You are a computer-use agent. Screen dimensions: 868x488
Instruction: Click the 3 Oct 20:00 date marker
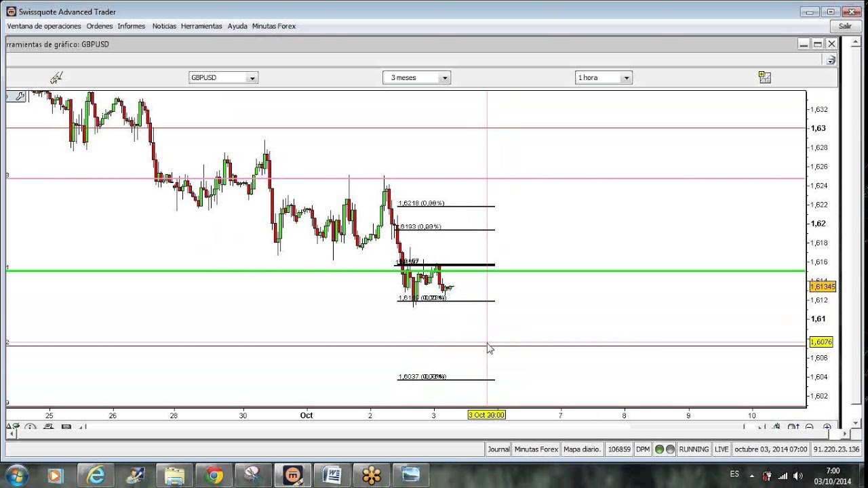(487, 415)
